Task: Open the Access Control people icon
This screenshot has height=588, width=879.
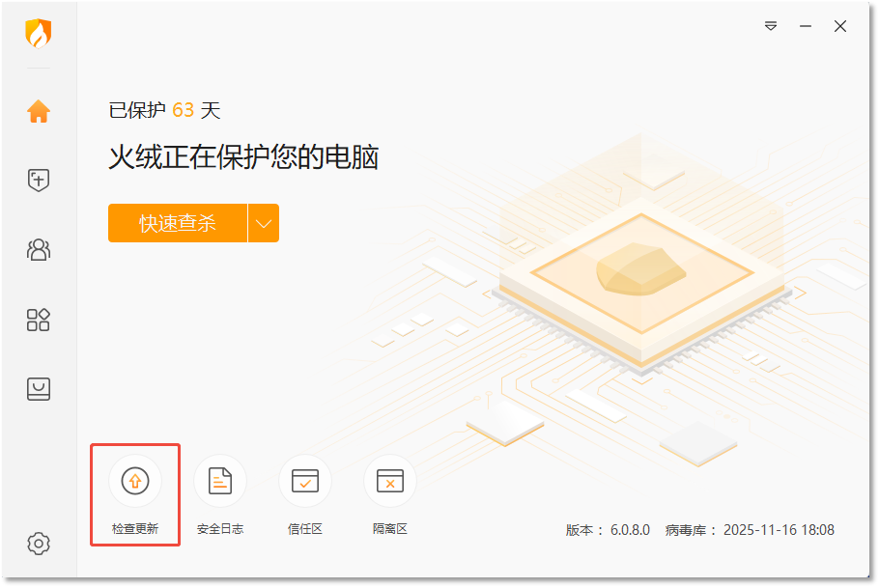Action: coord(38,250)
